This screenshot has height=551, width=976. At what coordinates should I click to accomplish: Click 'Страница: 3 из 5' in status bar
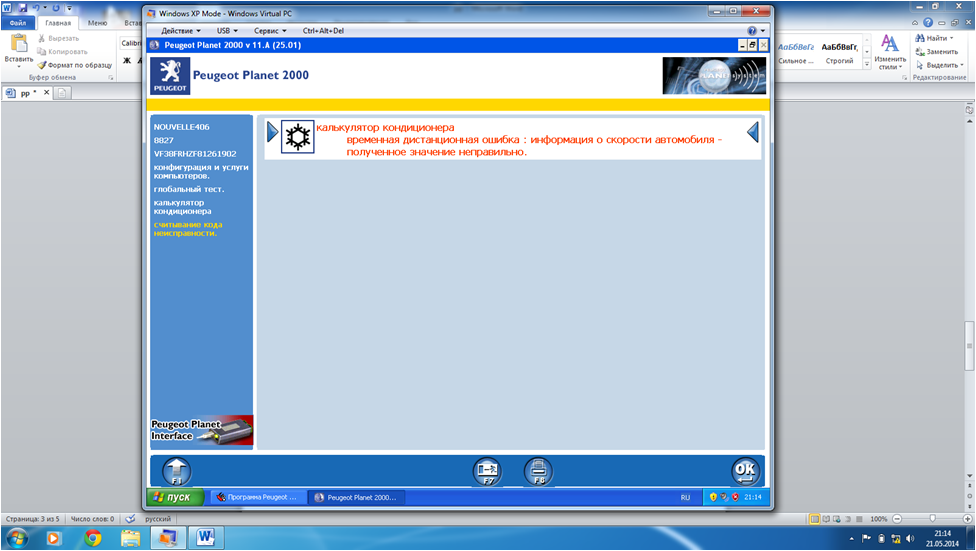32,519
